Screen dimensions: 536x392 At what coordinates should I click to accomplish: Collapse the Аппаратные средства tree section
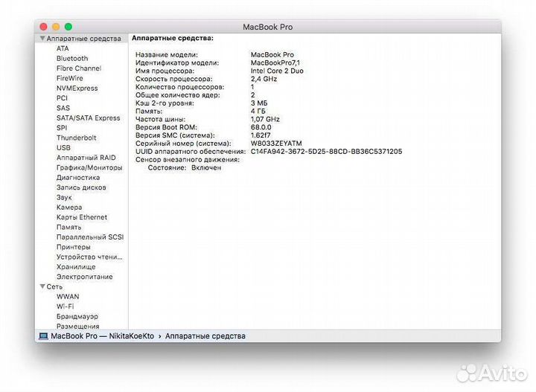click(x=42, y=39)
